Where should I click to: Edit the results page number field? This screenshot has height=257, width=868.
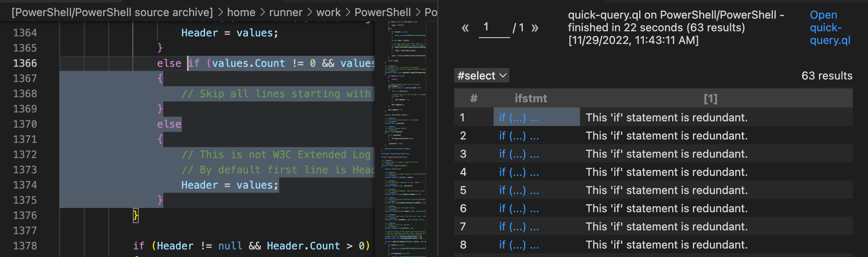point(494,28)
